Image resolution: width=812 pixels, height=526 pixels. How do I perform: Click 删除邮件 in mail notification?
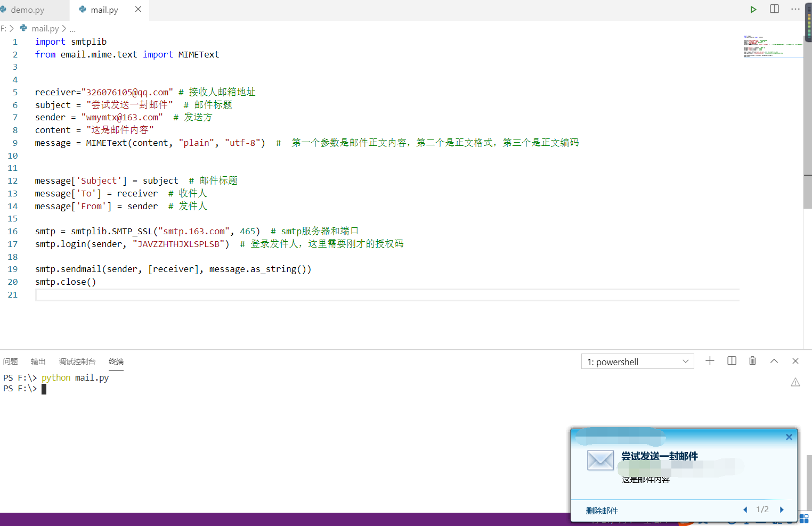click(602, 511)
